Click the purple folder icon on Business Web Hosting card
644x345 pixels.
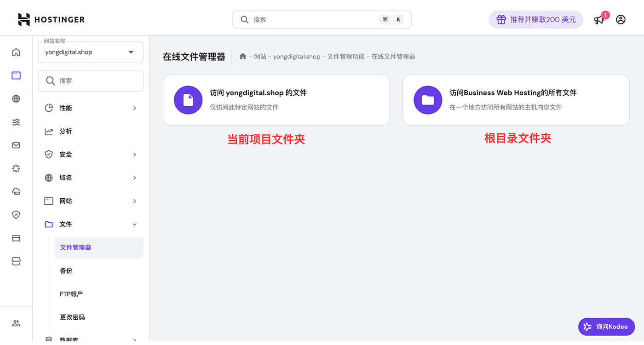(428, 100)
